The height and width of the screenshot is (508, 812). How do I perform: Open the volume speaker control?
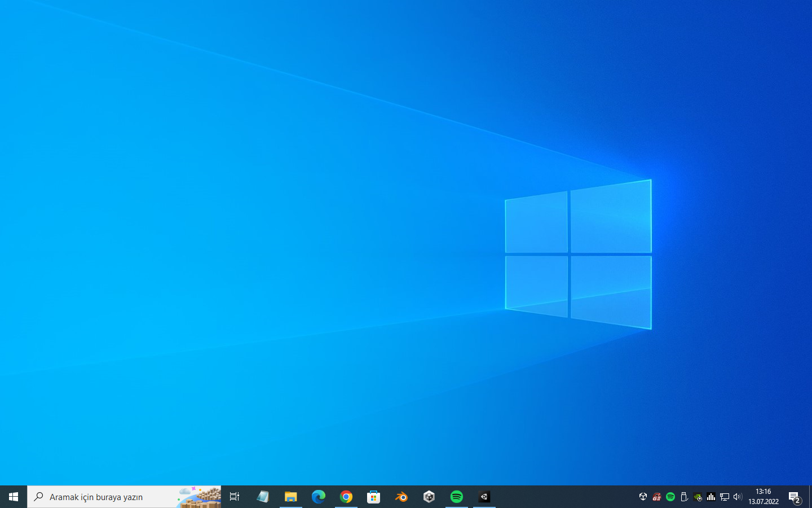click(738, 497)
